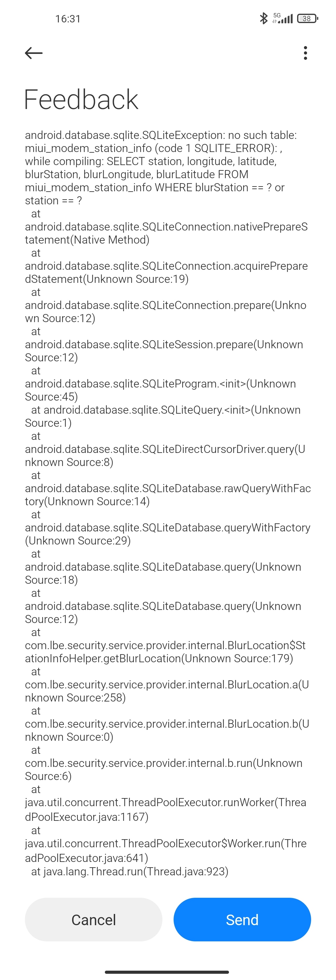Tap the SQLiteDirectCursorDriver.query trace line

165,455
